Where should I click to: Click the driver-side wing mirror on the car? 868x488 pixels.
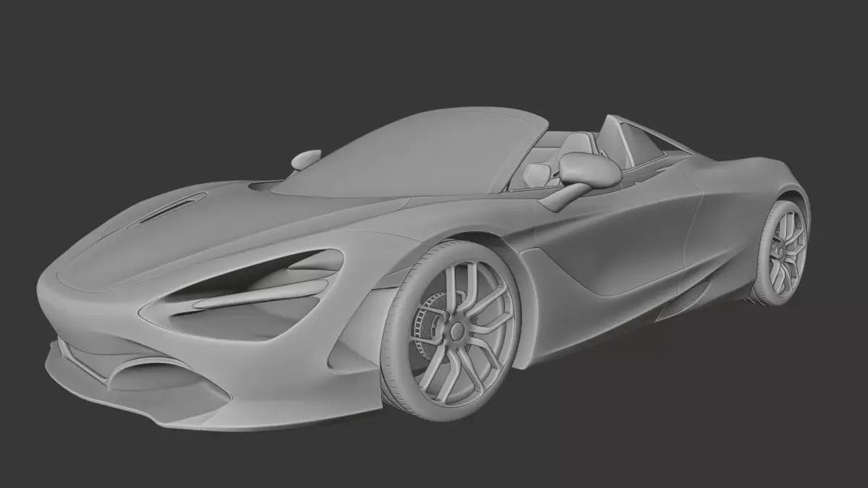[589, 171]
